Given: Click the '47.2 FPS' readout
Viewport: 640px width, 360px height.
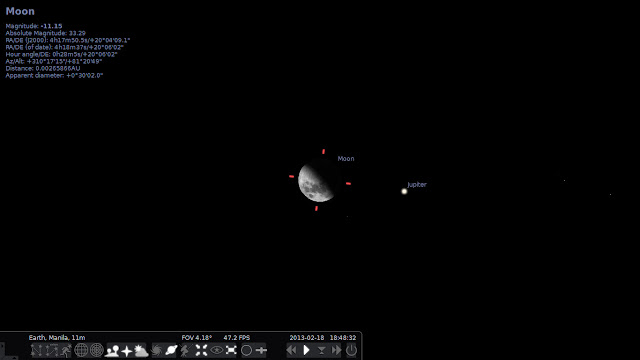Looking at the screenshot, I should [237, 338].
